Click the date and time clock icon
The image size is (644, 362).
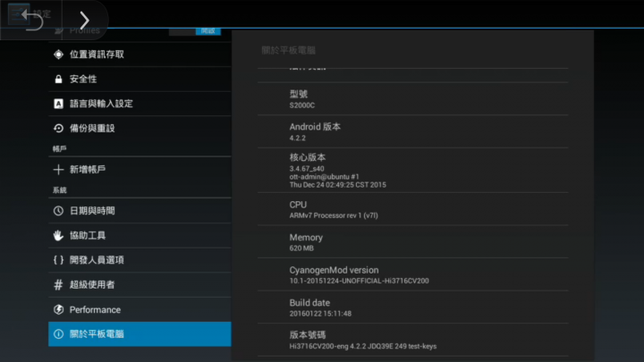(58, 211)
